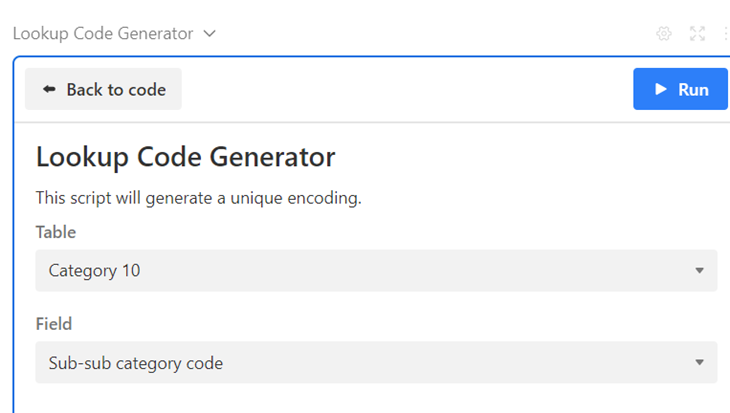Click the bold Lookup Code Generator heading
The width and height of the screenshot is (730, 413).
tap(185, 157)
